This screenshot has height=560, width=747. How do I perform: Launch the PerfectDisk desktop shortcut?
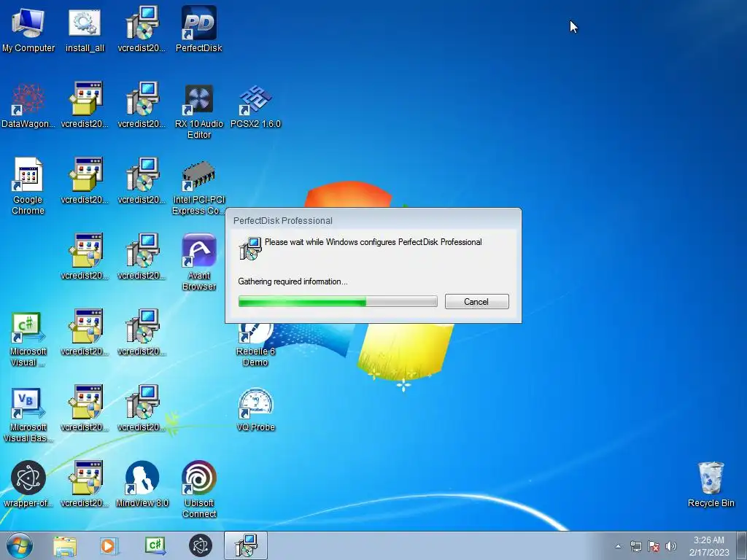198,28
